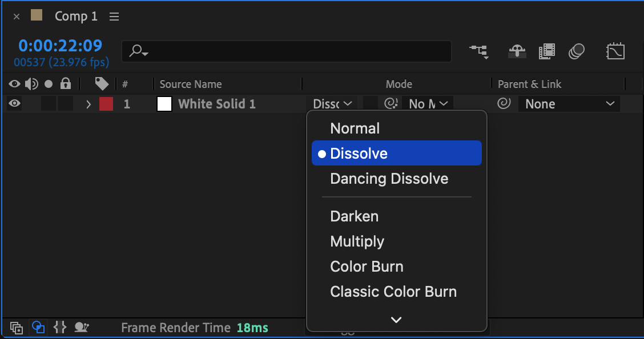
Task: Open the Parent & Link None dropdown
Action: point(569,104)
